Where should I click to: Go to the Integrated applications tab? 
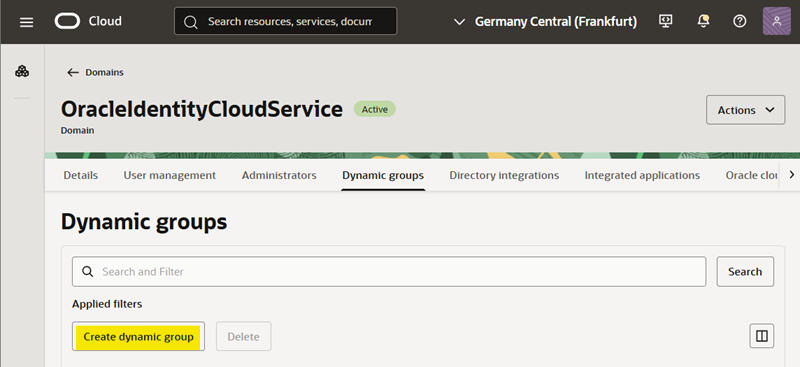tap(642, 175)
